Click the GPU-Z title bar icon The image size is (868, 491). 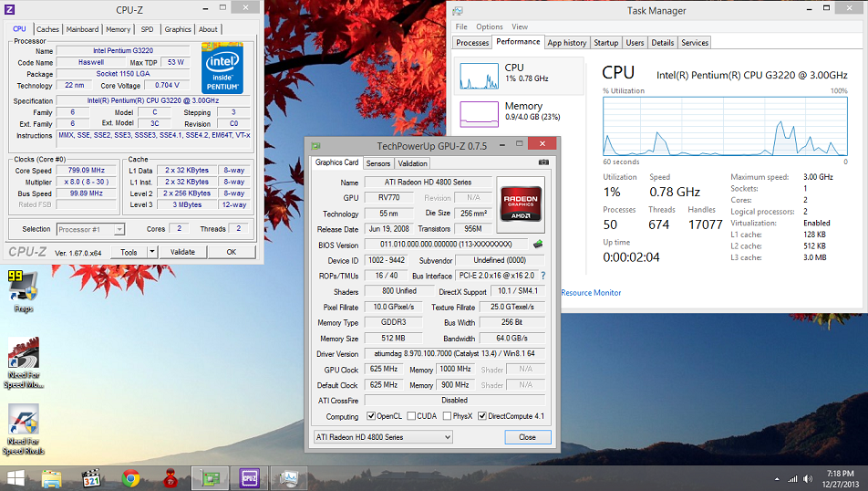pyautogui.click(x=316, y=146)
